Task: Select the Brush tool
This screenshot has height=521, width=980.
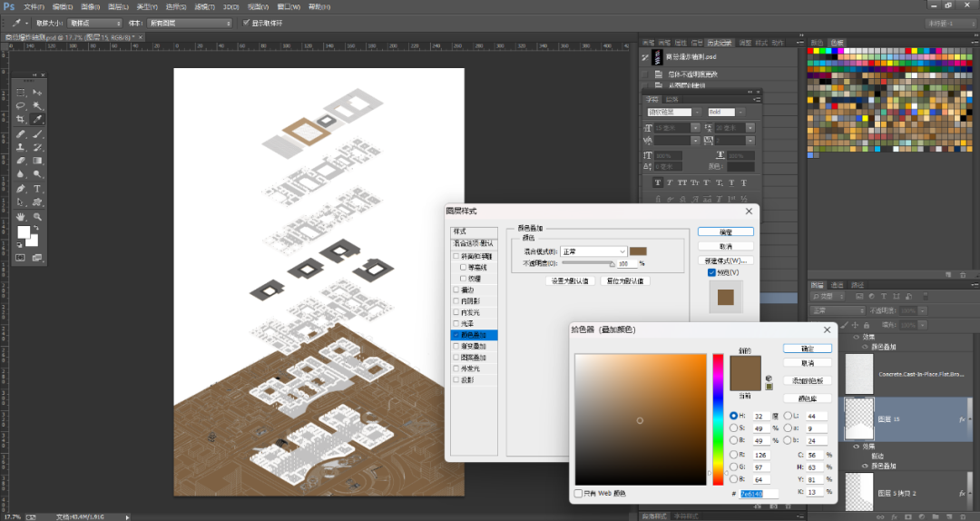Action: click(37, 133)
